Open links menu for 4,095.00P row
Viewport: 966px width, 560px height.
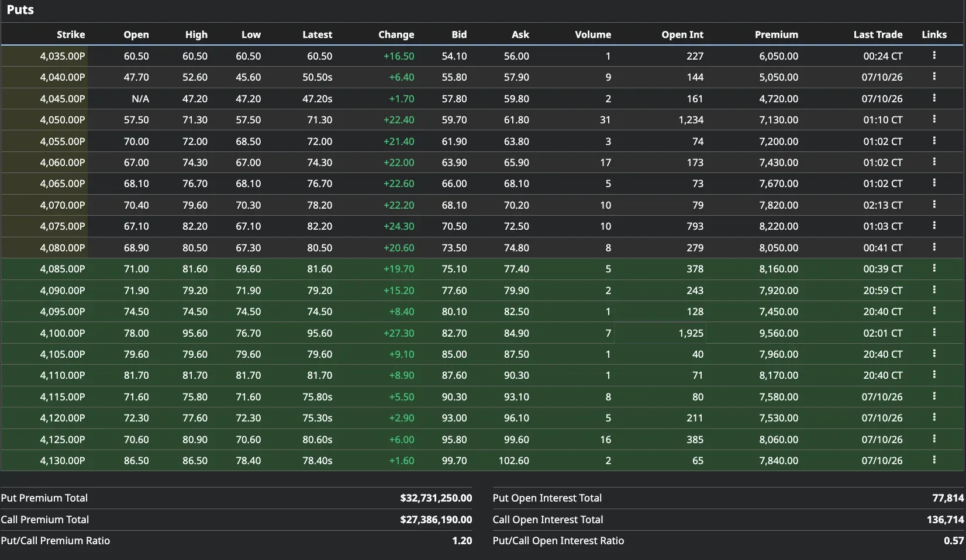(x=934, y=311)
